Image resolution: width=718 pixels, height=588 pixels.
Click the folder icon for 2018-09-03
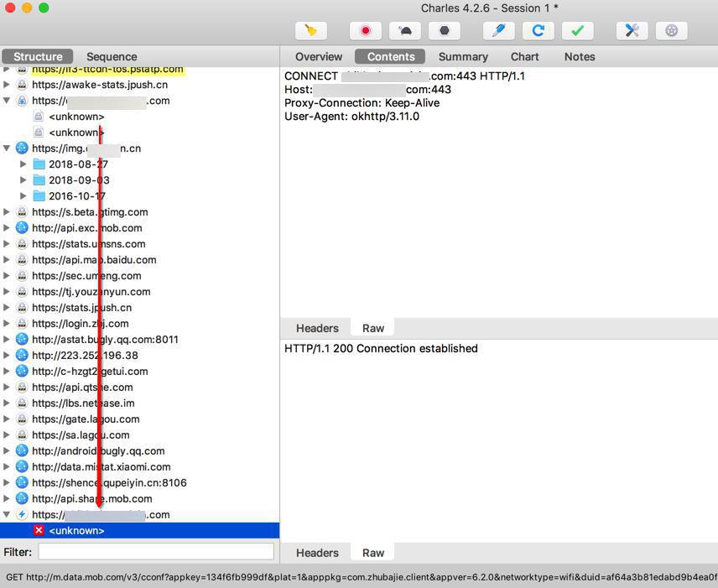[x=39, y=180]
